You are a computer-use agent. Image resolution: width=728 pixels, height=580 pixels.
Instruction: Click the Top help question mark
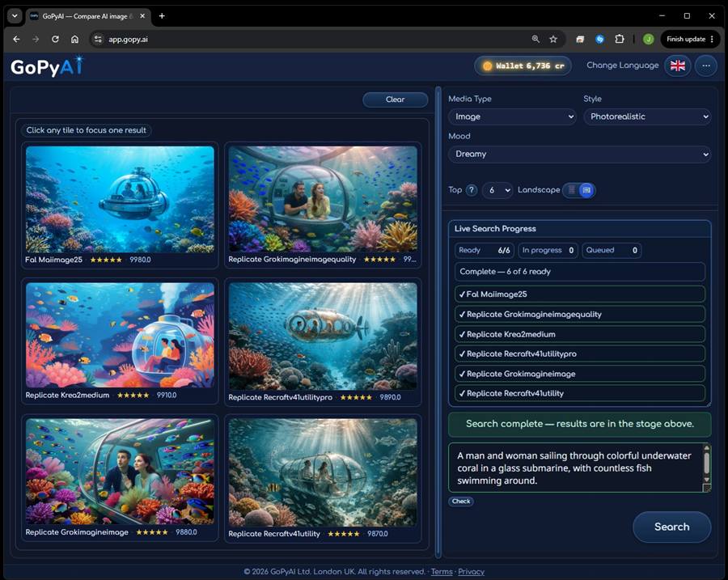(472, 190)
